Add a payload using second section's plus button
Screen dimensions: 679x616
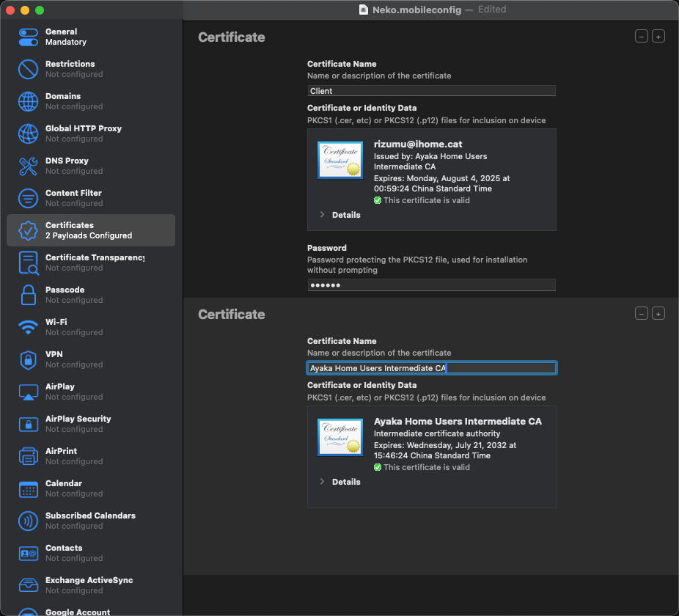click(x=658, y=314)
